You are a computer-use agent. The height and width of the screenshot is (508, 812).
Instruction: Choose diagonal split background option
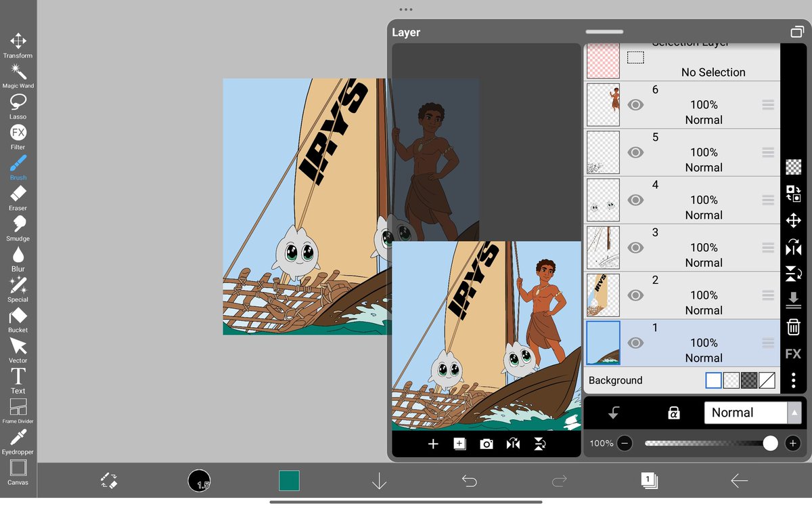(767, 380)
